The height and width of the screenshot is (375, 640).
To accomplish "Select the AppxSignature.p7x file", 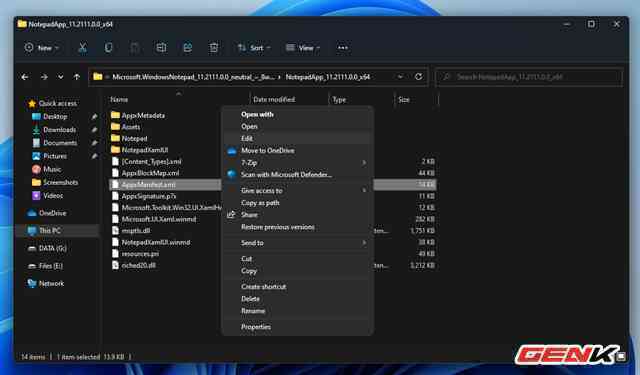I will pos(149,196).
